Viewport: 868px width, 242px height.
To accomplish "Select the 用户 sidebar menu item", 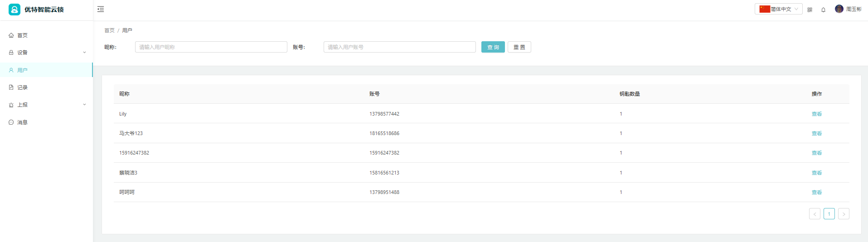I will [22, 70].
